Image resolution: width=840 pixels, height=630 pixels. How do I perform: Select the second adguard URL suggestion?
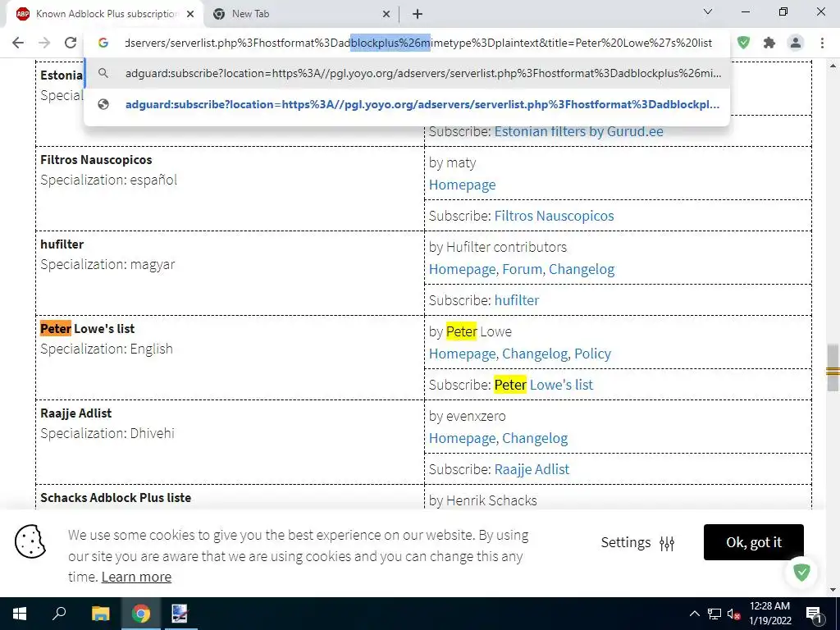407,104
